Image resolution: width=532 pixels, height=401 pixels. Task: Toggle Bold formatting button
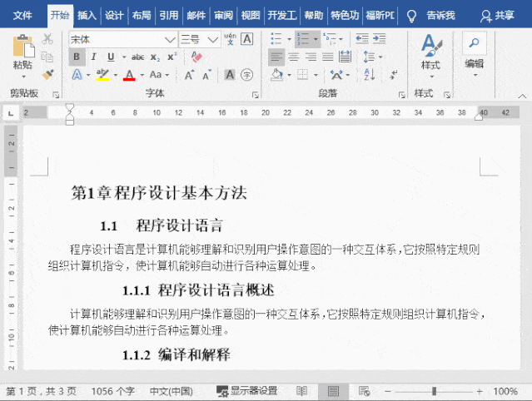click(x=77, y=57)
